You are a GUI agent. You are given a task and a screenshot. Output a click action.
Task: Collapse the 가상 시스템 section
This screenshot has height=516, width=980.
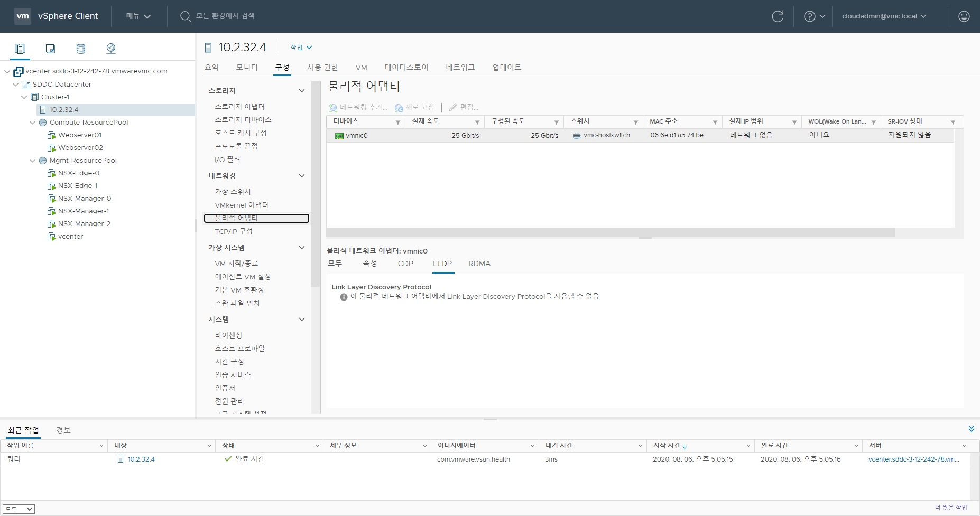pyautogui.click(x=302, y=248)
